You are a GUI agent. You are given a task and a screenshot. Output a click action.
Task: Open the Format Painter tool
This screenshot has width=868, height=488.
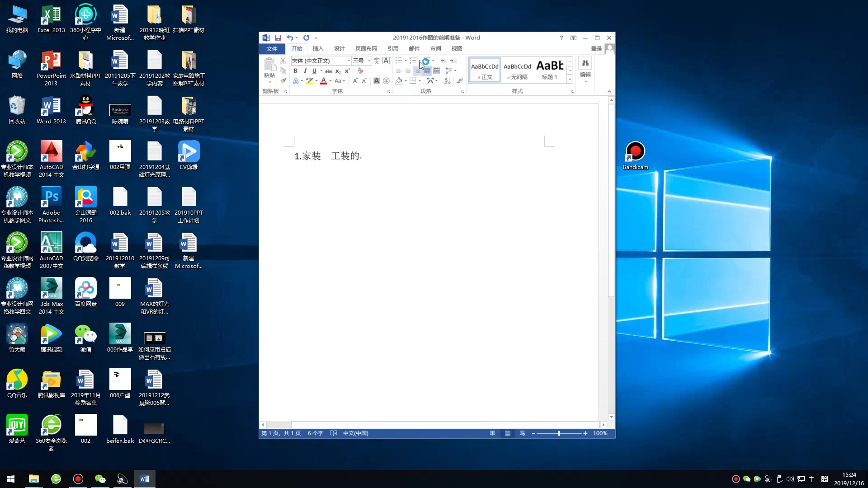(x=283, y=81)
